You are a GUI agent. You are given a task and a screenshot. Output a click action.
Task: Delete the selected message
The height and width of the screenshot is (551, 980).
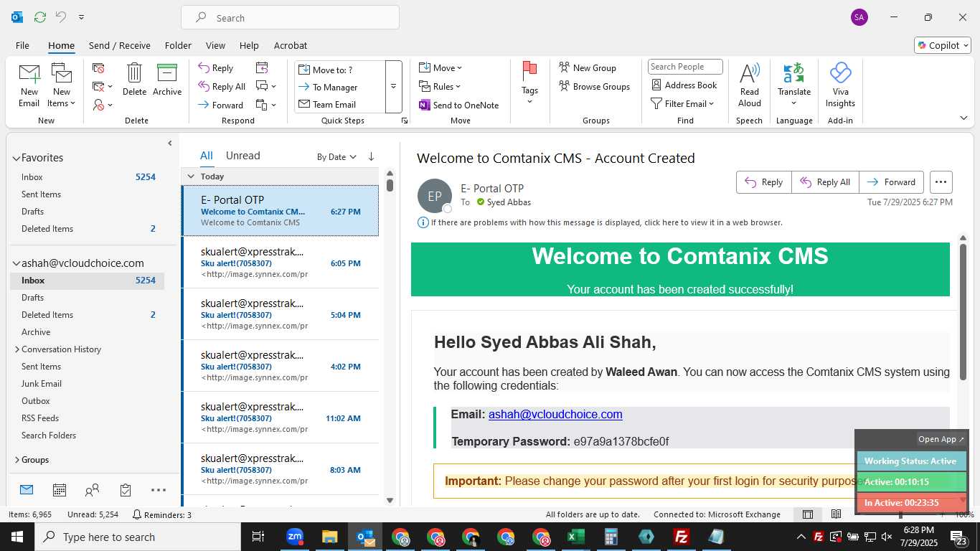pos(134,79)
